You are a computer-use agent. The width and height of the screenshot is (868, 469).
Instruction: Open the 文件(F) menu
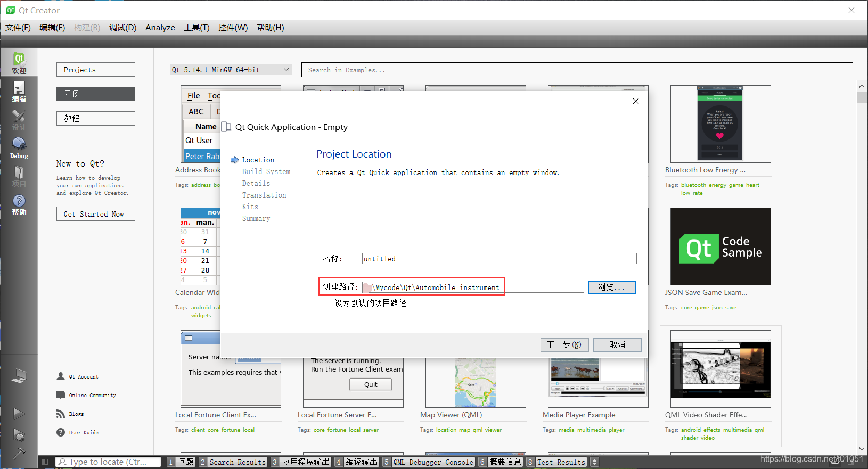pyautogui.click(x=18, y=28)
